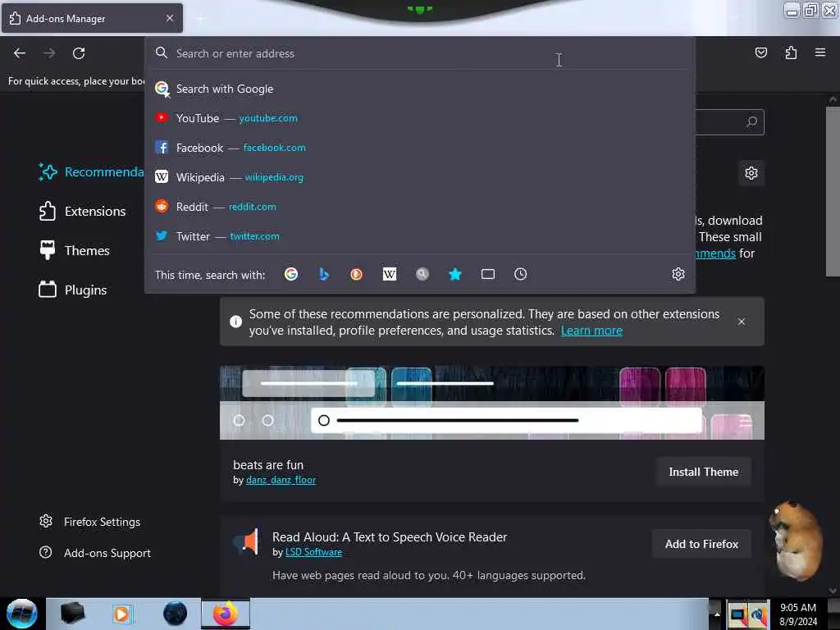Image resolution: width=840 pixels, height=630 pixels.
Task: Open the Recommendations category
Action: tap(91, 172)
